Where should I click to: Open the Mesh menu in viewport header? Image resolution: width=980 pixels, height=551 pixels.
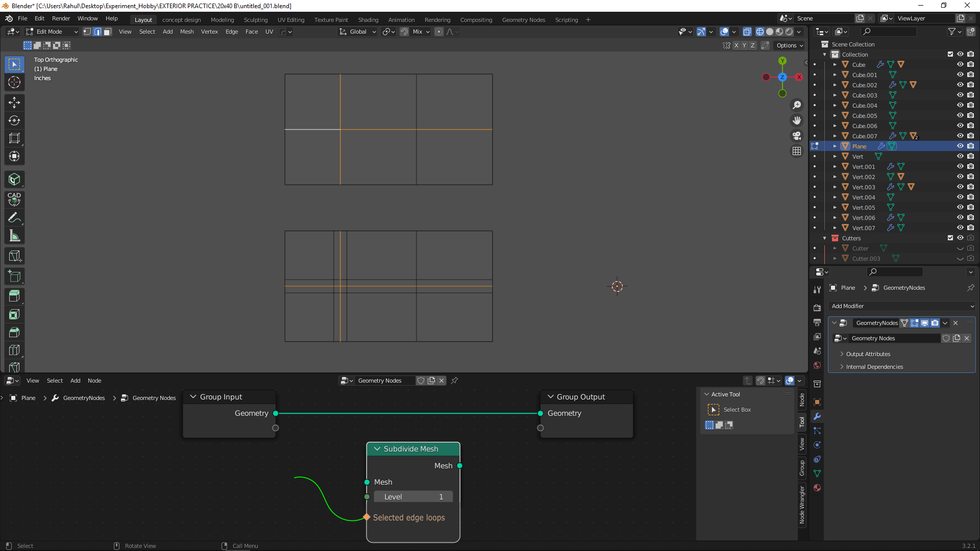187,32
